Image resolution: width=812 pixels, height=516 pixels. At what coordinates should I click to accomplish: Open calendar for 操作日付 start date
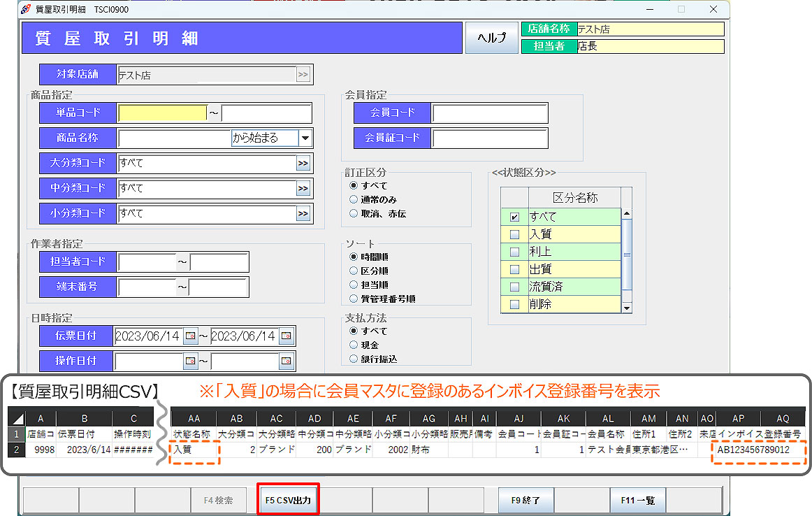click(x=190, y=361)
